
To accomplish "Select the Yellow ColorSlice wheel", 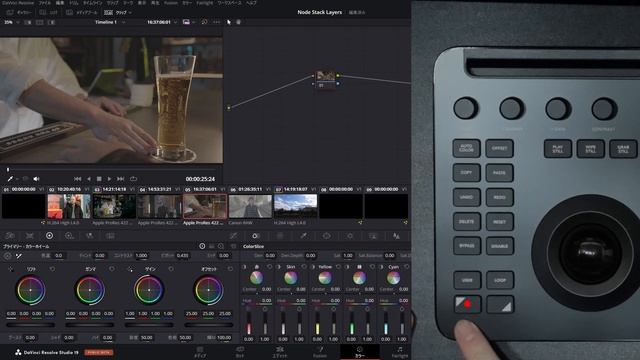I will coord(325,278).
